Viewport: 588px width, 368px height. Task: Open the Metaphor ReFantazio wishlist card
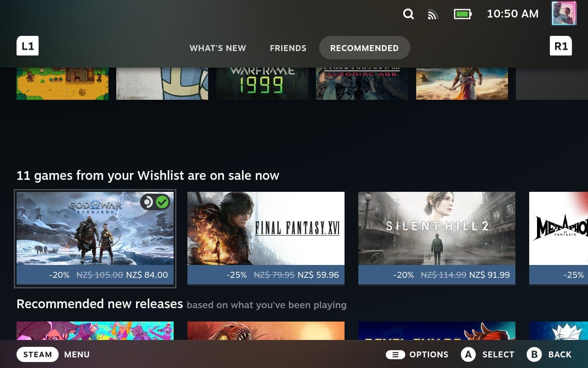coord(559,238)
